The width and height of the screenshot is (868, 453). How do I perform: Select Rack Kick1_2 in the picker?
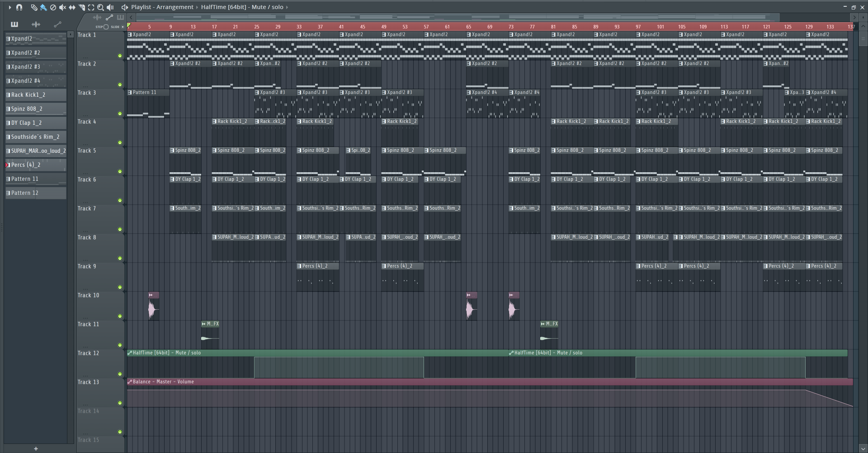(x=36, y=95)
